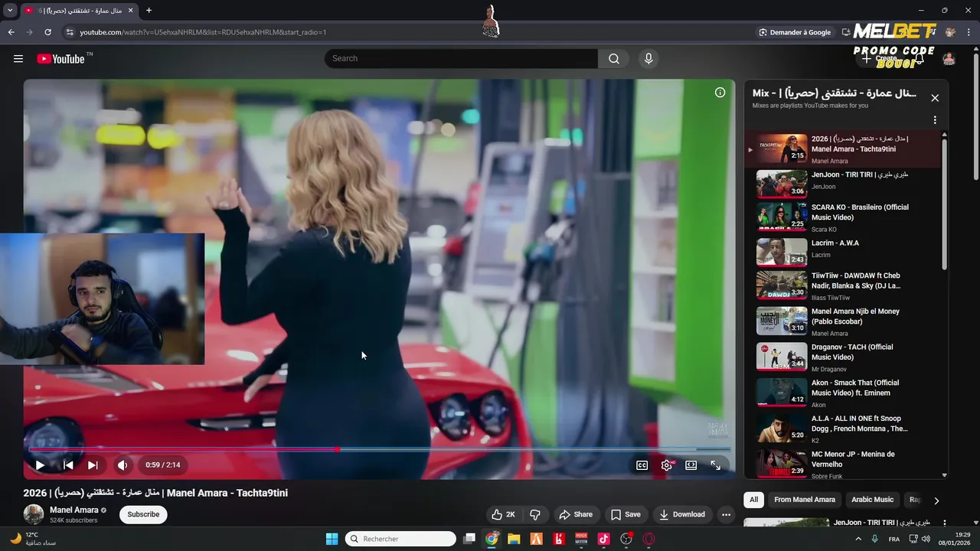Like the video (2K thumbs up)
This screenshot has width=980, height=551.
click(x=504, y=514)
